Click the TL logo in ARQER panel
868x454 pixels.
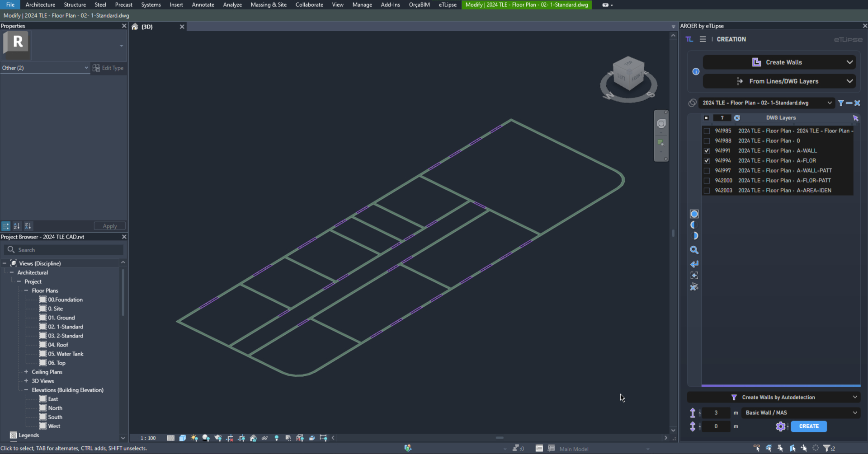[689, 39]
